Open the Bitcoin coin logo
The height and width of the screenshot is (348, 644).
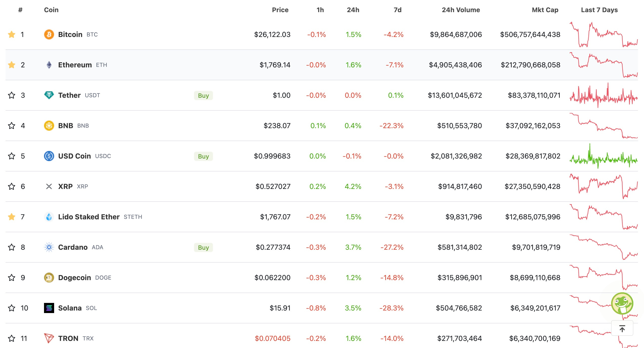[49, 34]
